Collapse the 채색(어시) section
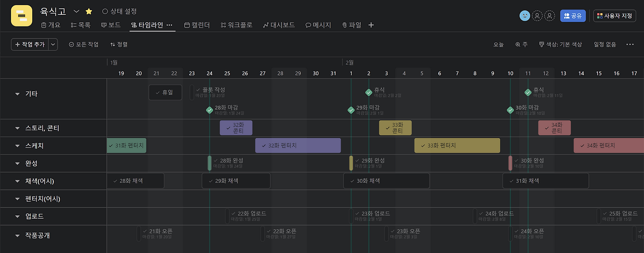This screenshot has height=253, width=644. 18,181
